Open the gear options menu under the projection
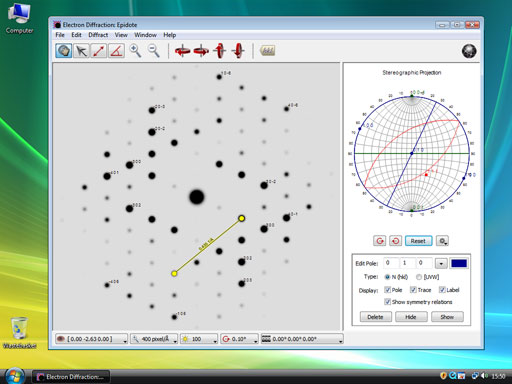This screenshot has width=512, height=384. pyautogui.click(x=442, y=241)
